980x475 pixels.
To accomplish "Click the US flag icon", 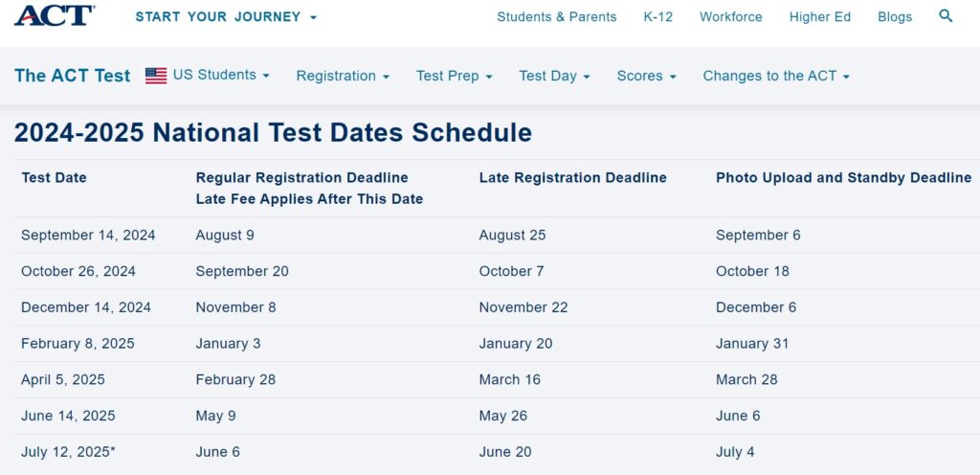I will [x=156, y=76].
